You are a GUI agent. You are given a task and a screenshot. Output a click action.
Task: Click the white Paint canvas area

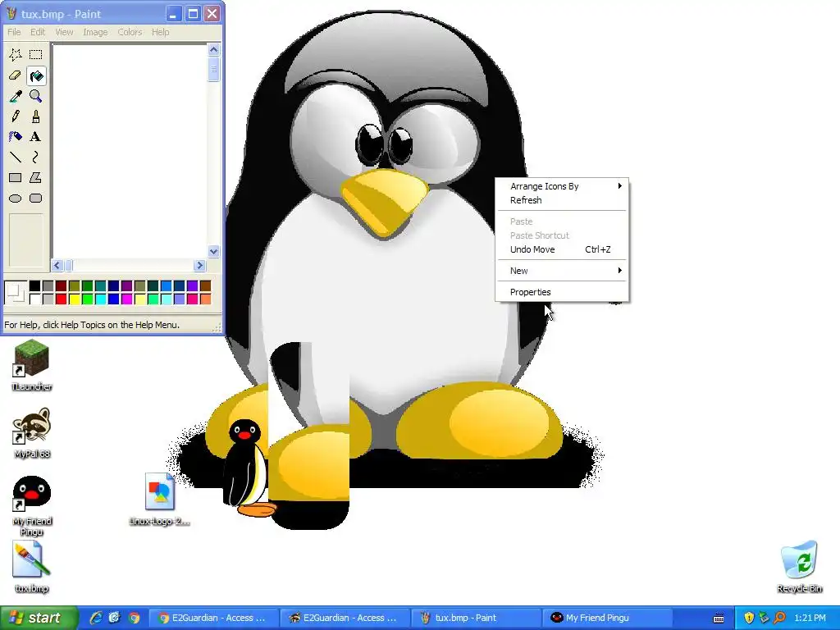coord(129,151)
